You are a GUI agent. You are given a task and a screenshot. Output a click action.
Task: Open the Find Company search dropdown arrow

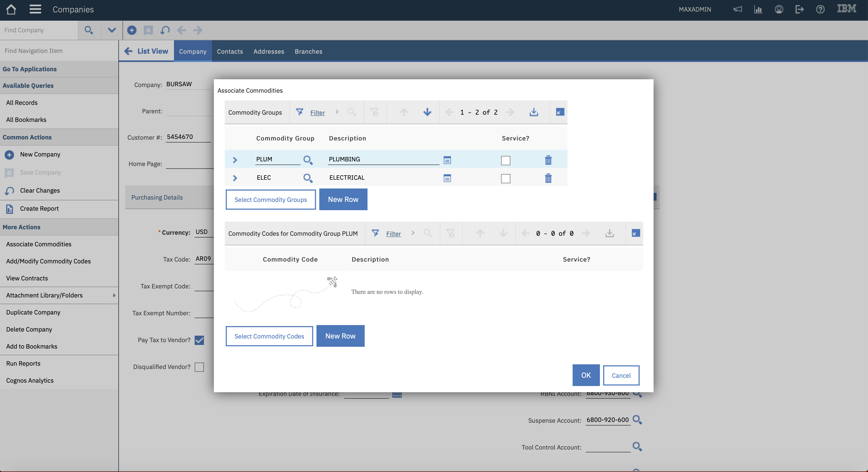[111, 30]
